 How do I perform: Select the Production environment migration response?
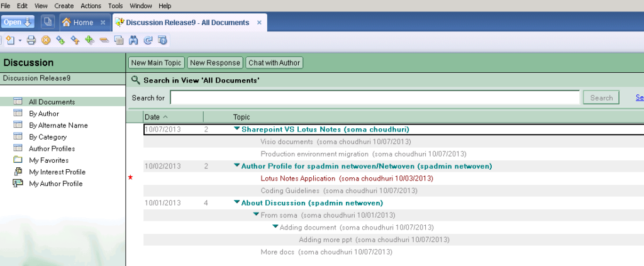[x=363, y=154]
